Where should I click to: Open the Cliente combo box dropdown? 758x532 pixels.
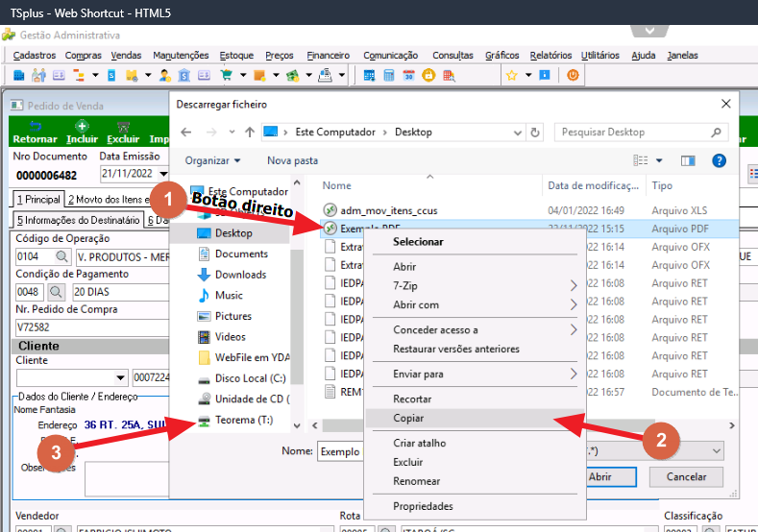click(x=120, y=377)
